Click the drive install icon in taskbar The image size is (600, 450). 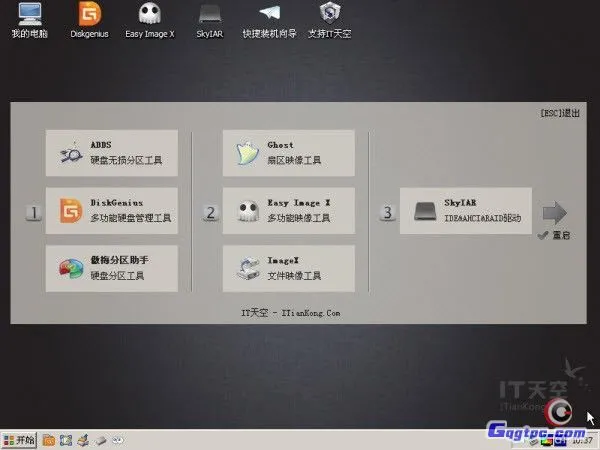click(x=83, y=440)
